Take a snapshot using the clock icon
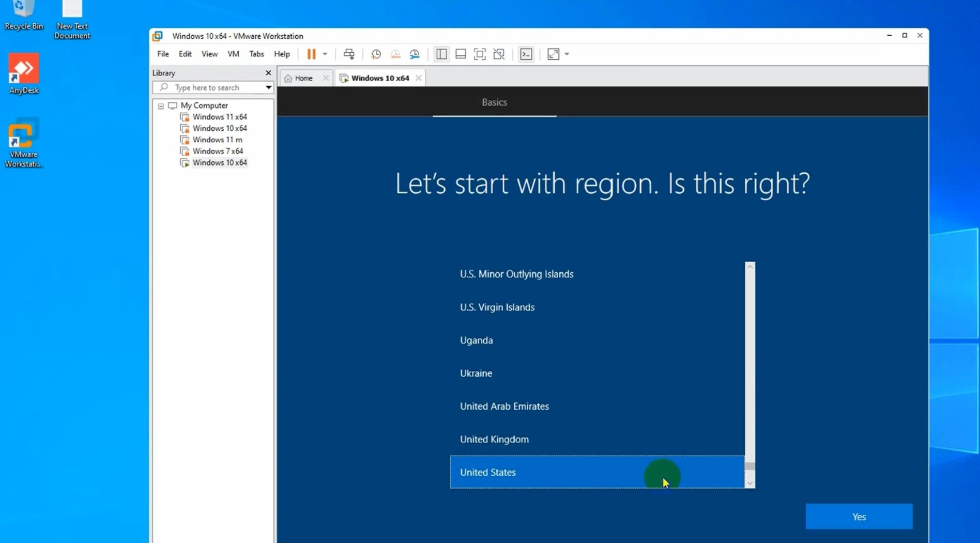980x543 pixels. (x=376, y=54)
